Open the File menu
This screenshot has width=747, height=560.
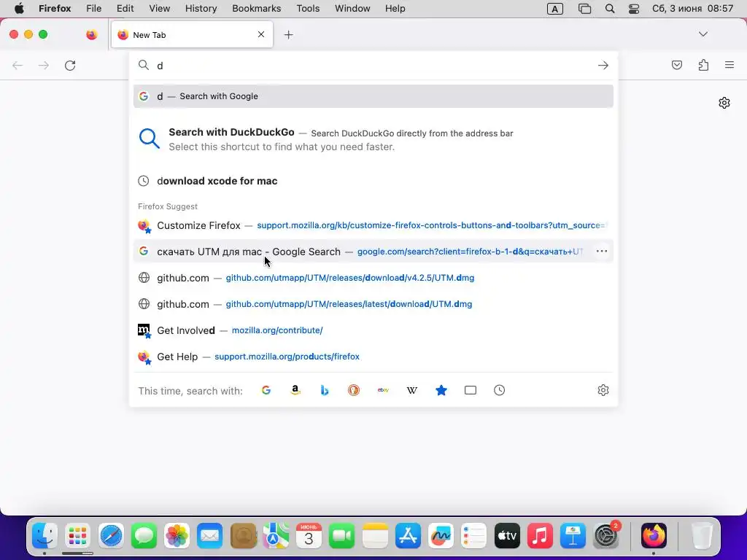tap(94, 9)
